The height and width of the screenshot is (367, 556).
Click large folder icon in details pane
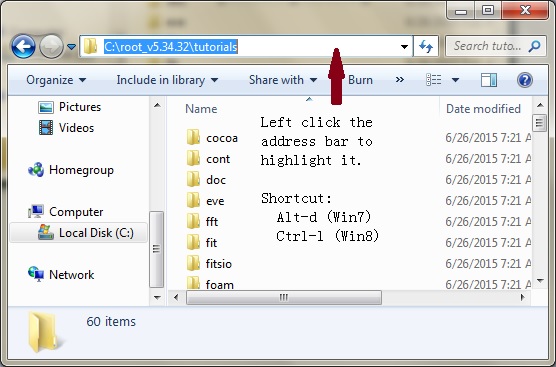coord(43,332)
